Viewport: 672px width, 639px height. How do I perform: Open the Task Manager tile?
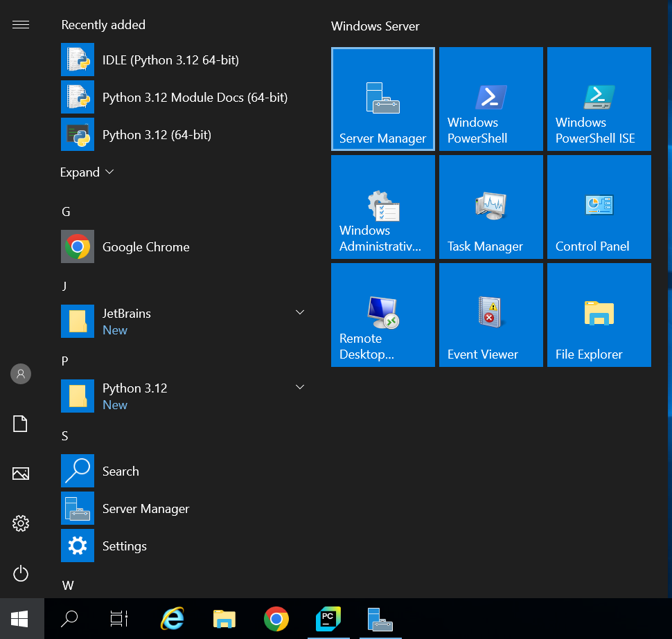(x=491, y=207)
